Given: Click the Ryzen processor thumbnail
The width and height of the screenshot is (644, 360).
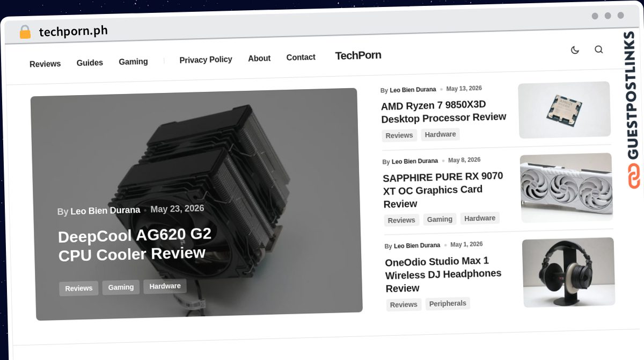Looking at the screenshot, I should point(564,110).
